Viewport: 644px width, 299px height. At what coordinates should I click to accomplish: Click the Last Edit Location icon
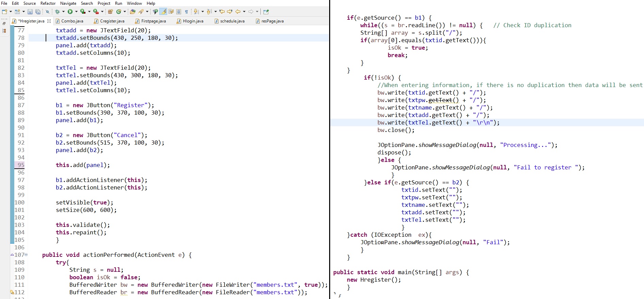click(x=222, y=12)
